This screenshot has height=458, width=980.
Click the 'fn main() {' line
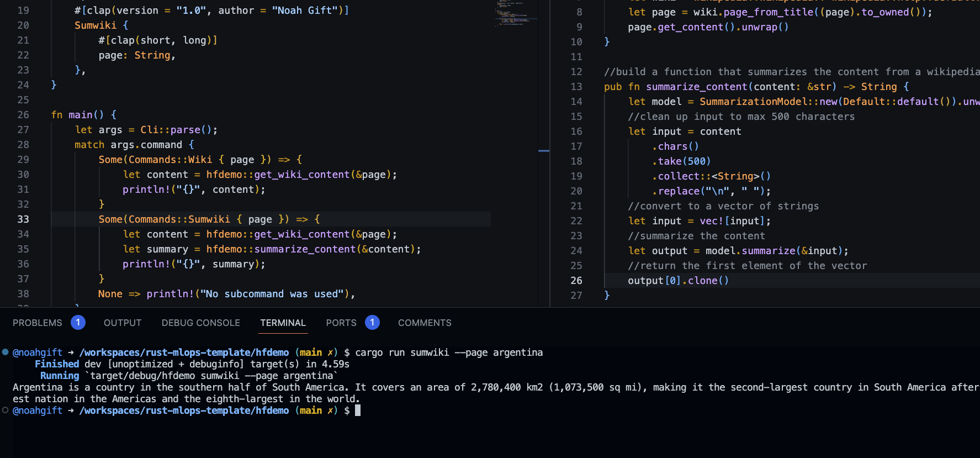tap(83, 114)
